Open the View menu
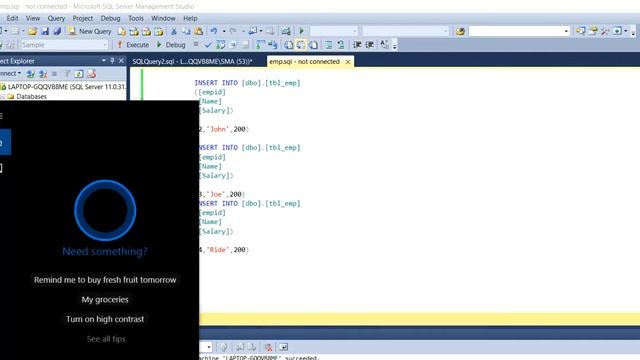Screen dimensions: 640x360 (x=33, y=18)
